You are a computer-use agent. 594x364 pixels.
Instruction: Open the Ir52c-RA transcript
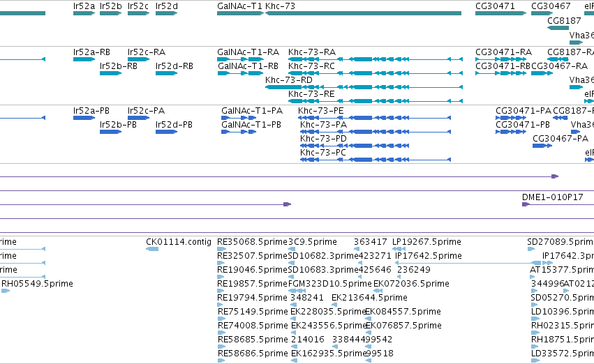[x=139, y=59]
